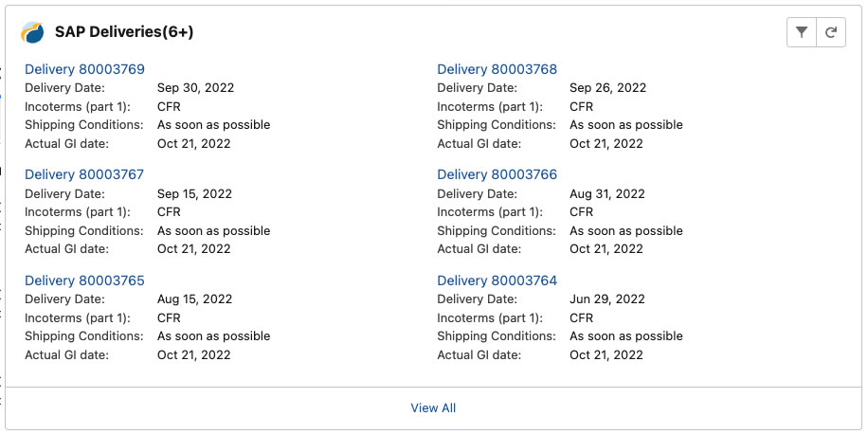
Task: Open the filter icon for SAP Deliveries
Action: point(801,32)
